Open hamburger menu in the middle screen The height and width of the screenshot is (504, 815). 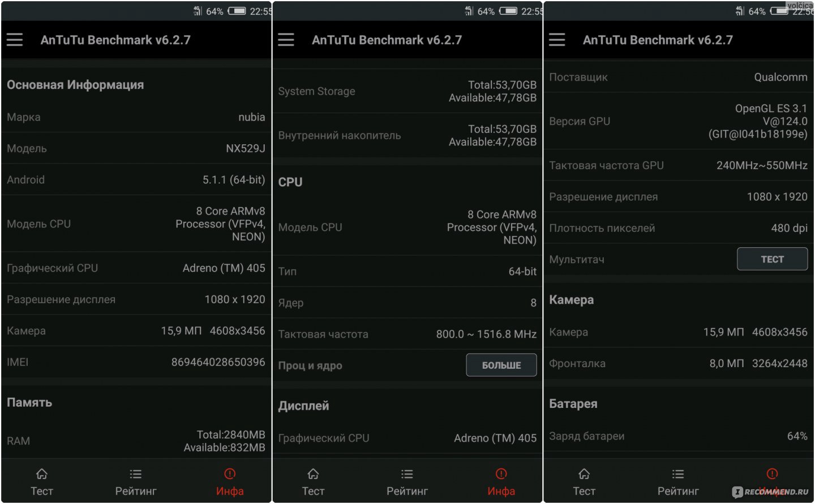click(286, 40)
